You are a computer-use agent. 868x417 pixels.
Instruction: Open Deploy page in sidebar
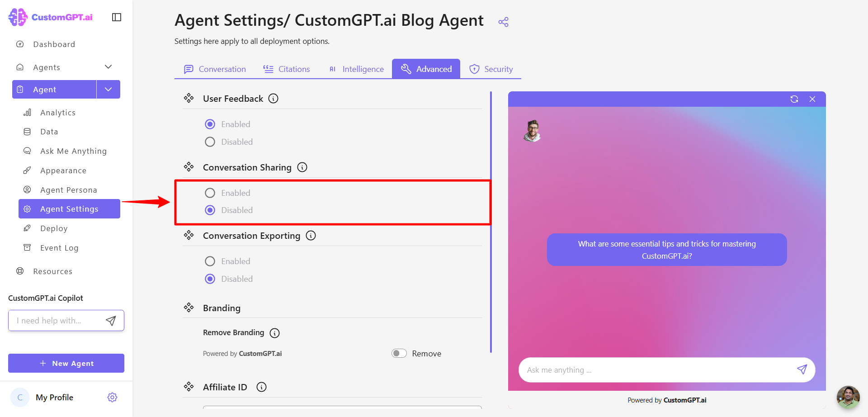pyautogui.click(x=54, y=228)
